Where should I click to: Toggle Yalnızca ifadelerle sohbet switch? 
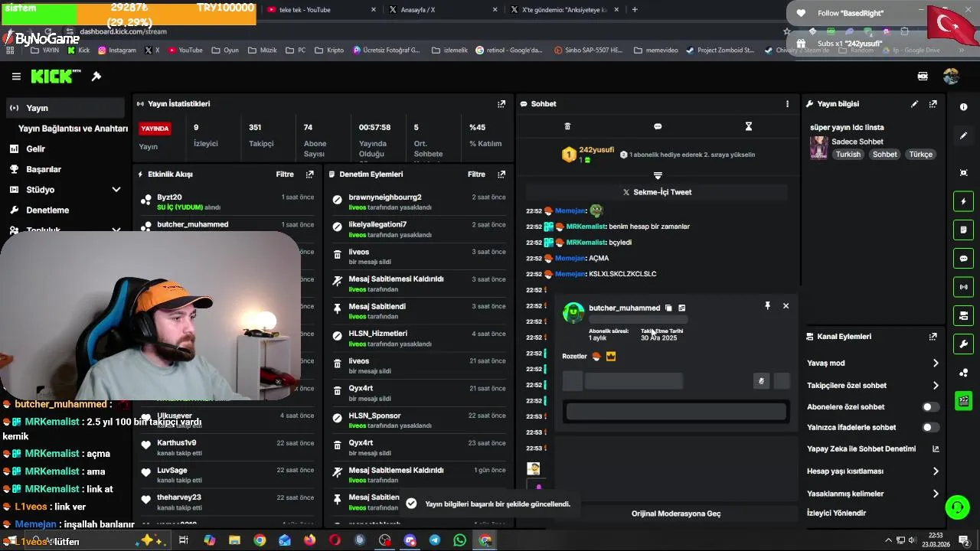pos(930,428)
